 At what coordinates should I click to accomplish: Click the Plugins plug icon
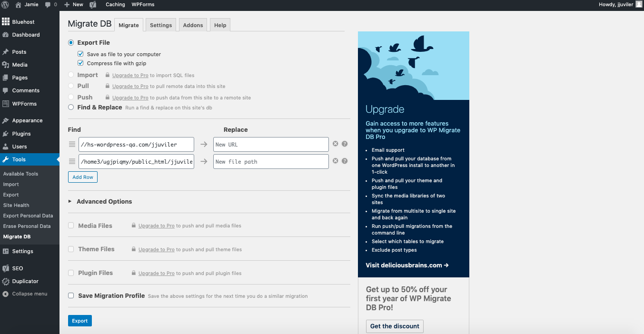(x=6, y=134)
